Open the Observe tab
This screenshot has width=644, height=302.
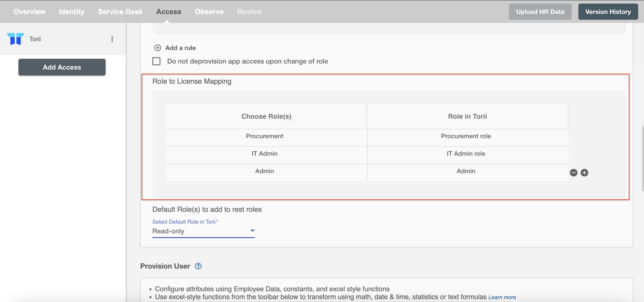(x=209, y=12)
